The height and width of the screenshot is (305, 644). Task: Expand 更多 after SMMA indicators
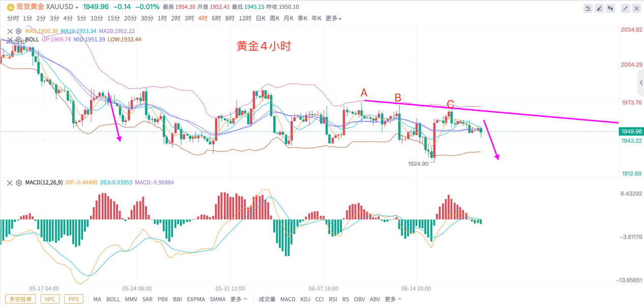[239, 299]
